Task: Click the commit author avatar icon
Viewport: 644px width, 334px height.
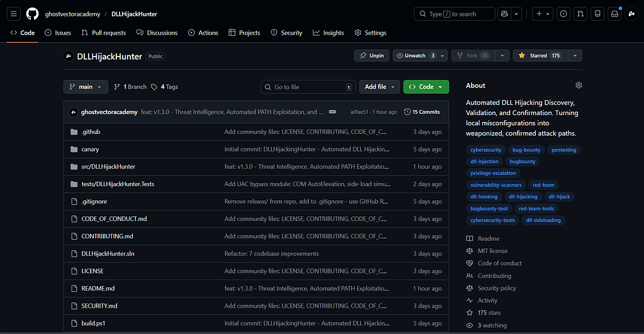Action: click(74, 112)
